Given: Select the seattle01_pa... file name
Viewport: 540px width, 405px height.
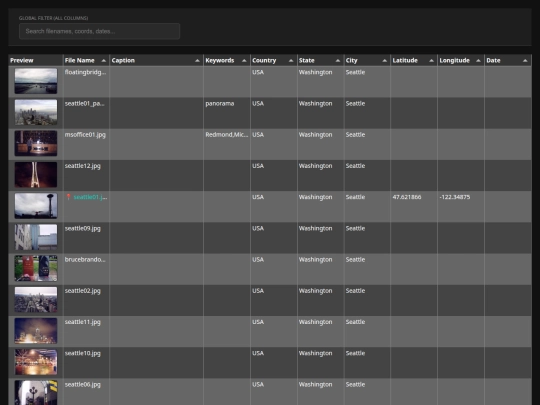Looking at the screenshot, I should tap(84, 104).
